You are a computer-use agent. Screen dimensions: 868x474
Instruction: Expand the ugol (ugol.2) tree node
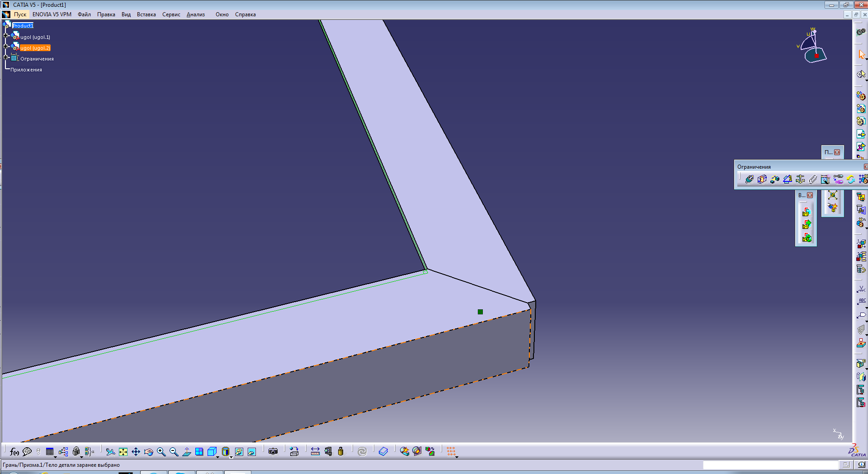click(6, 46)
